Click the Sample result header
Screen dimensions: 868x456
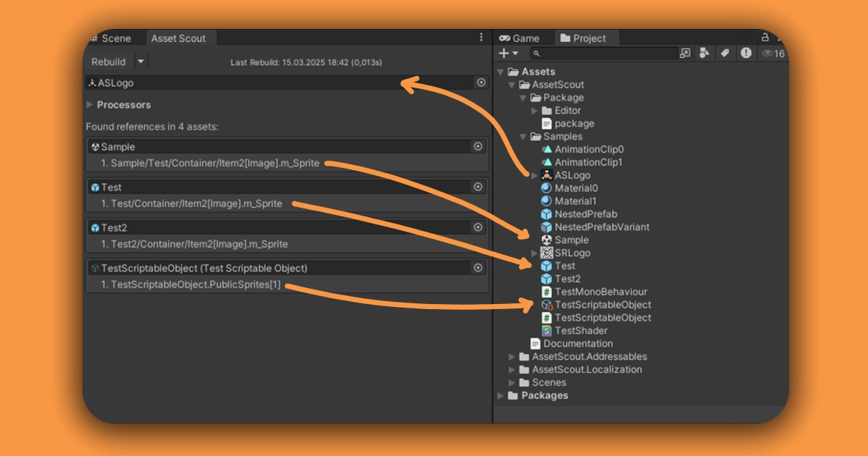click(287, 146)
